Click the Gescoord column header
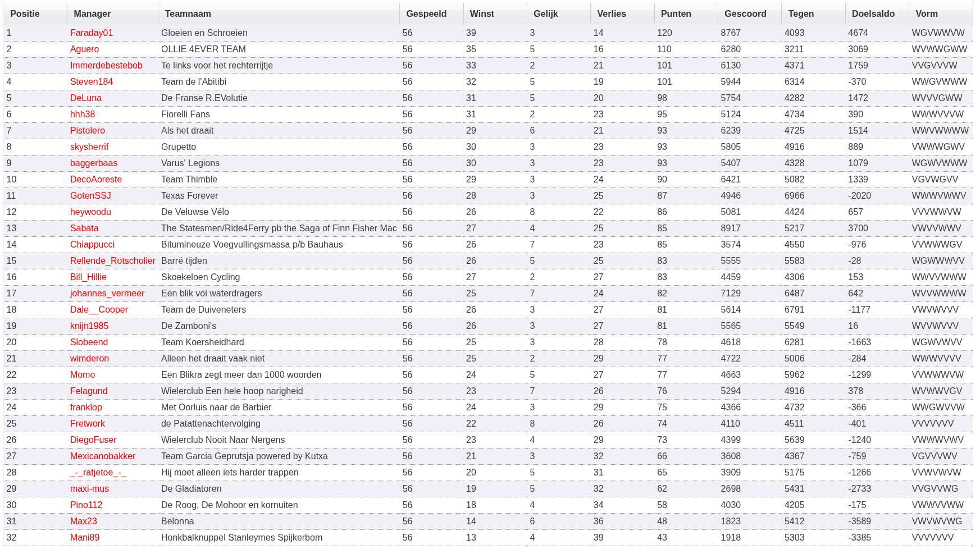The height and width of the screenshot is (549, 980). 745,14
